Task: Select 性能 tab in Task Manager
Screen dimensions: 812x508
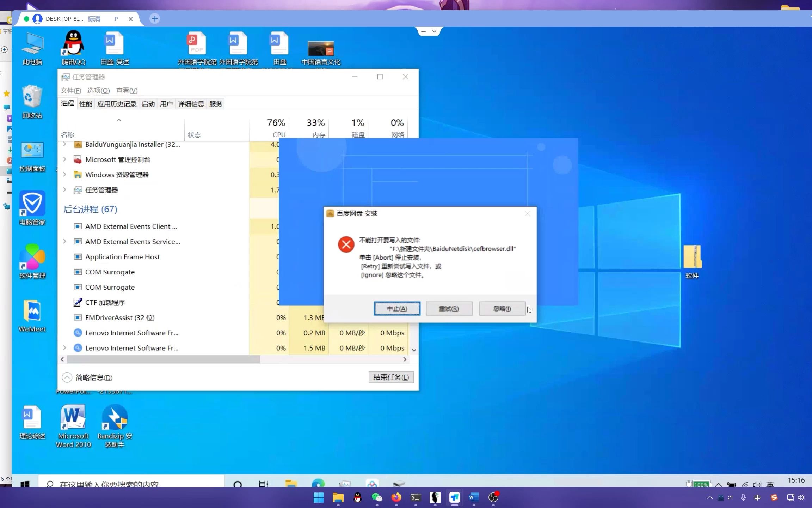Action: 85,104
